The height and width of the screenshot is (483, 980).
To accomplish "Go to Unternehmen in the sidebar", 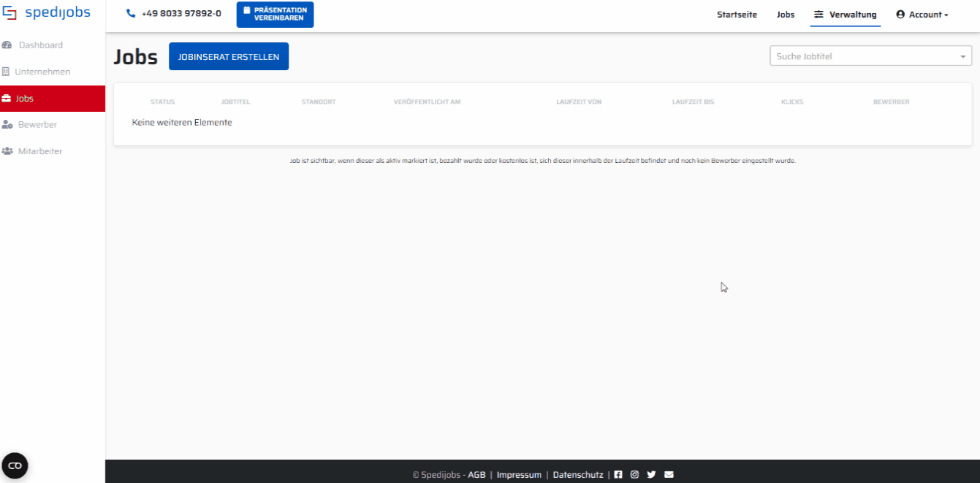I will tap(42, 72).
